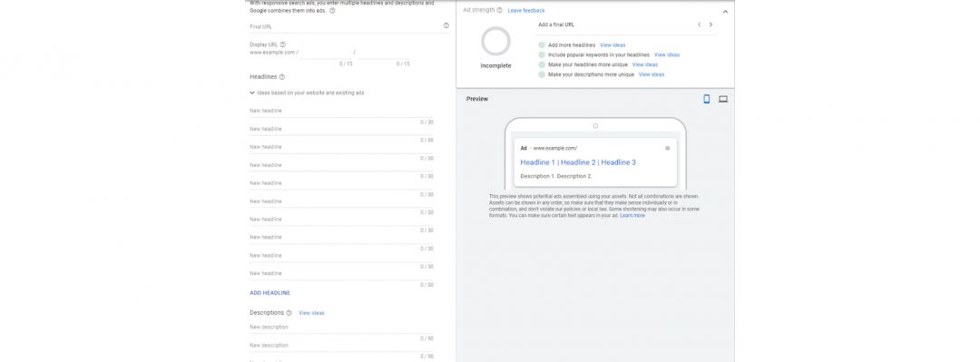Click 'Description 1. Description 2.' preview text

tap(555, 176)
